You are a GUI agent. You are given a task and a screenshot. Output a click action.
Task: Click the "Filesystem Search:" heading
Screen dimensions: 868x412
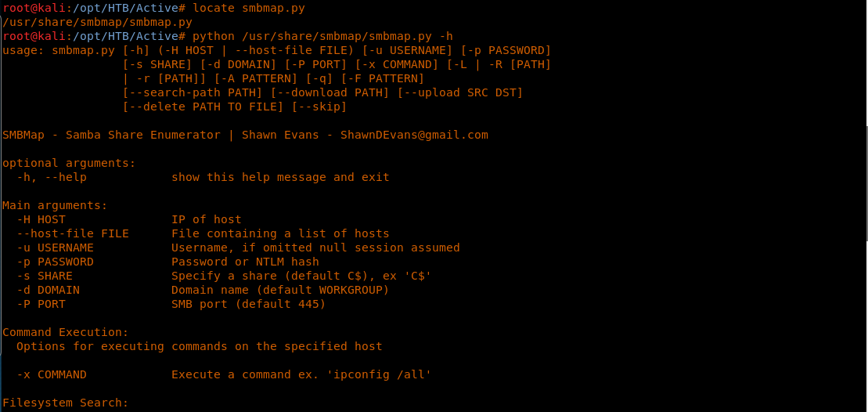pos(65,403)
